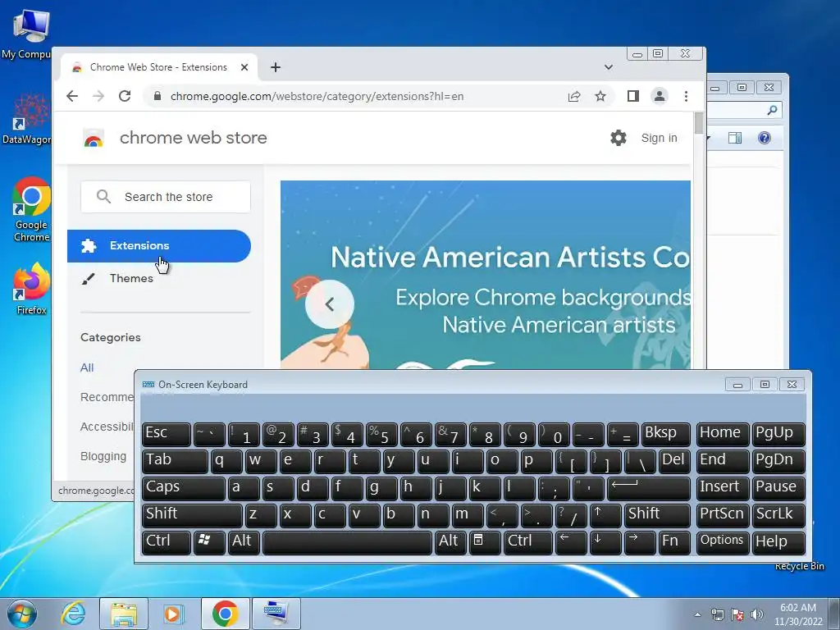Click the Native American Artists banner
Image resolution: width=840 pixels, height=630 pixels.
(x=486, y=274)
